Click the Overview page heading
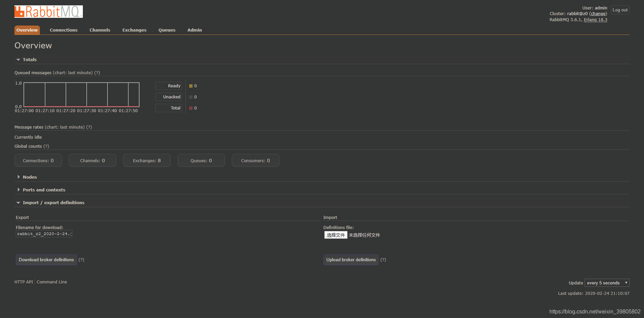Viewport: 644px width, 318px height. [33, 46]
